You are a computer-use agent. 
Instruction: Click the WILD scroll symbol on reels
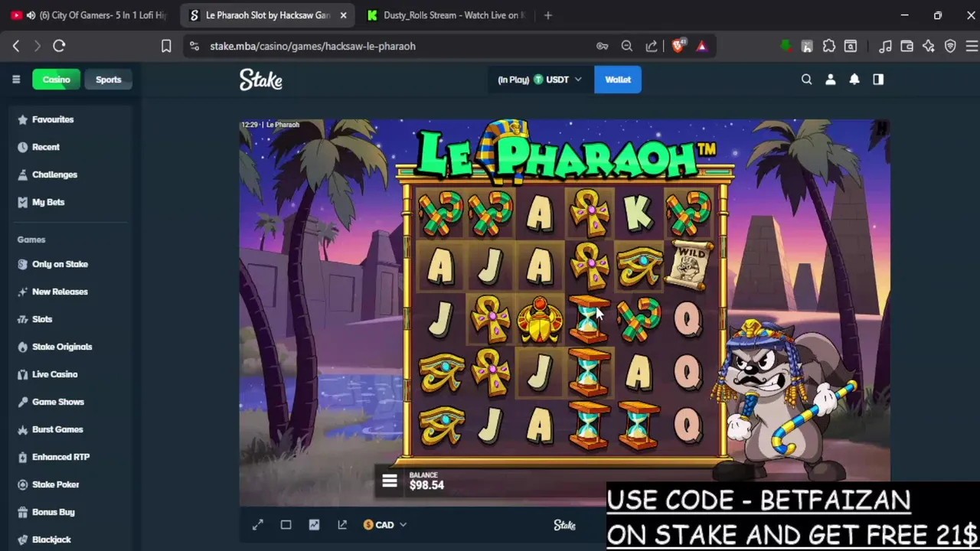click(x=690, y=266)
